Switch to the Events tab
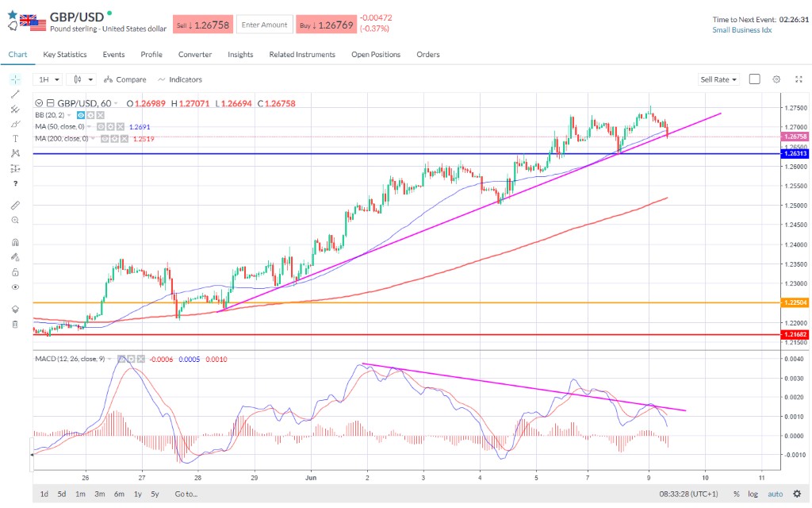 (113, 55)
